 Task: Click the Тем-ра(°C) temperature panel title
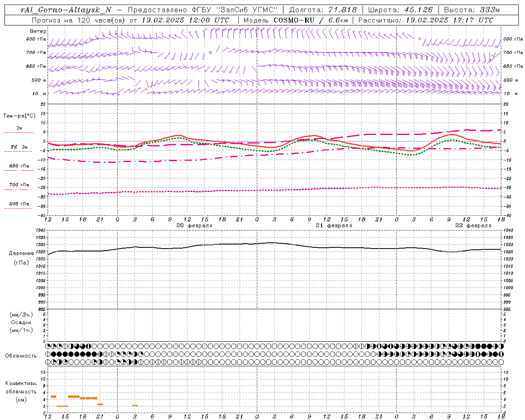(19, 116)
